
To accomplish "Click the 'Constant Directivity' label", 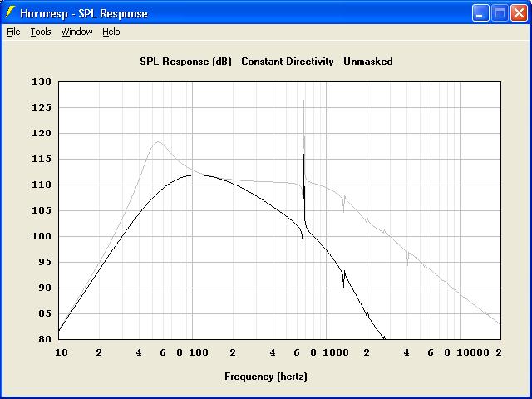I will pos(288,62).
